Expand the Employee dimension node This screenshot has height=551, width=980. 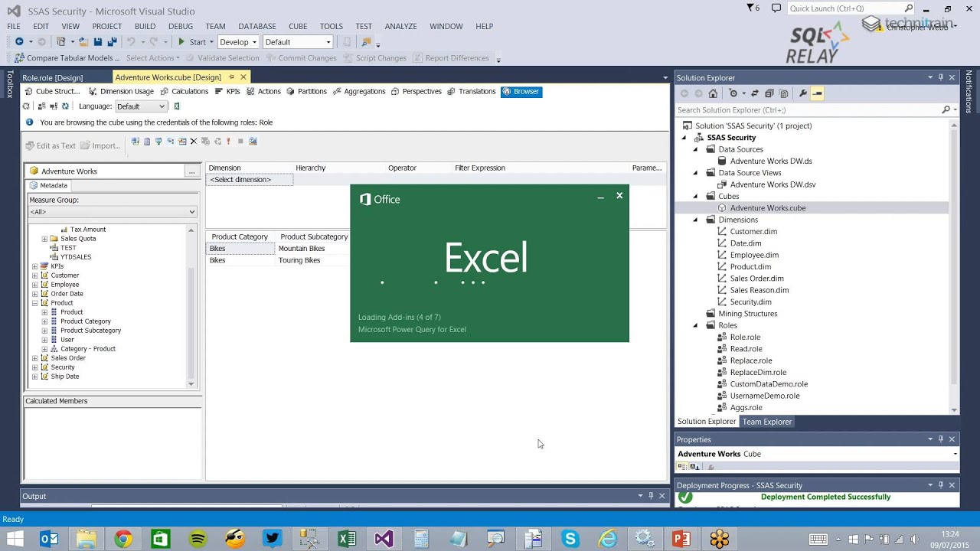(x=34, y=285)
